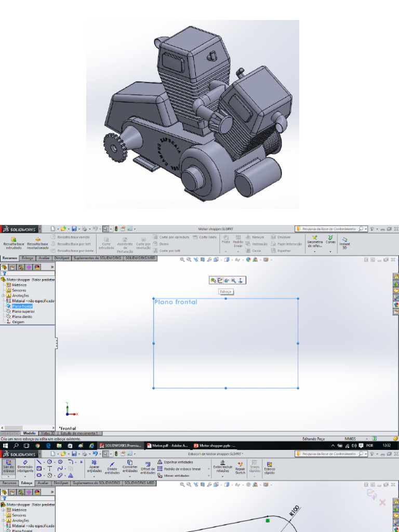Viewport: 399px width, 532px height.
Task: Open dropdown arrow under Exibir/excluir relações
Action: pyautogui.click(x=222, y=476)
